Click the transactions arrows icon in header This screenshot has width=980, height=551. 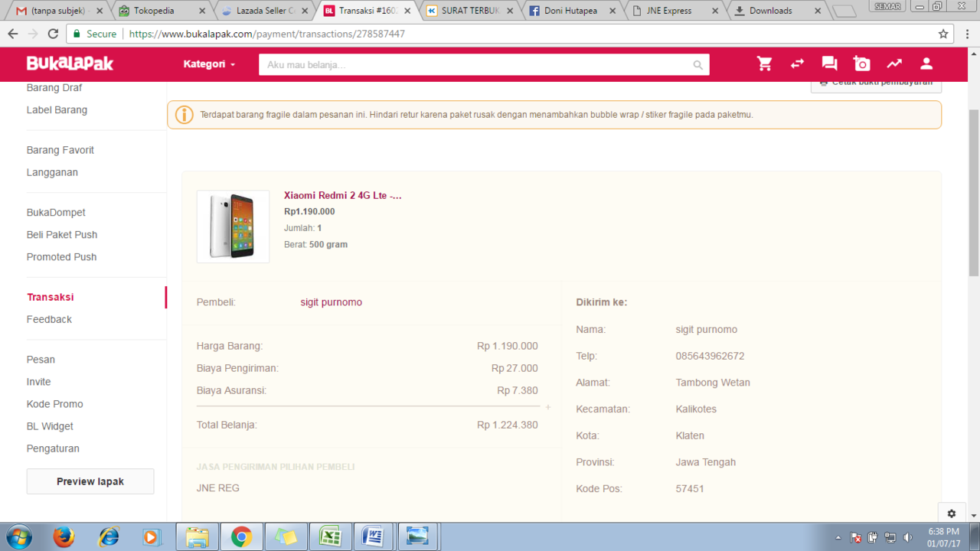(797, 64)
